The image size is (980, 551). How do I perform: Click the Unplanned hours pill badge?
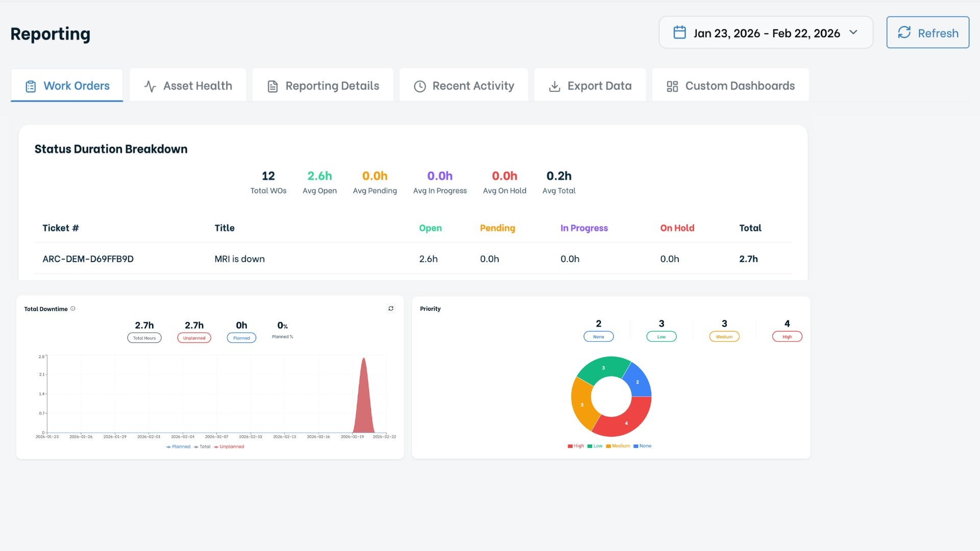pyautogui.click(x=194, y=338)
